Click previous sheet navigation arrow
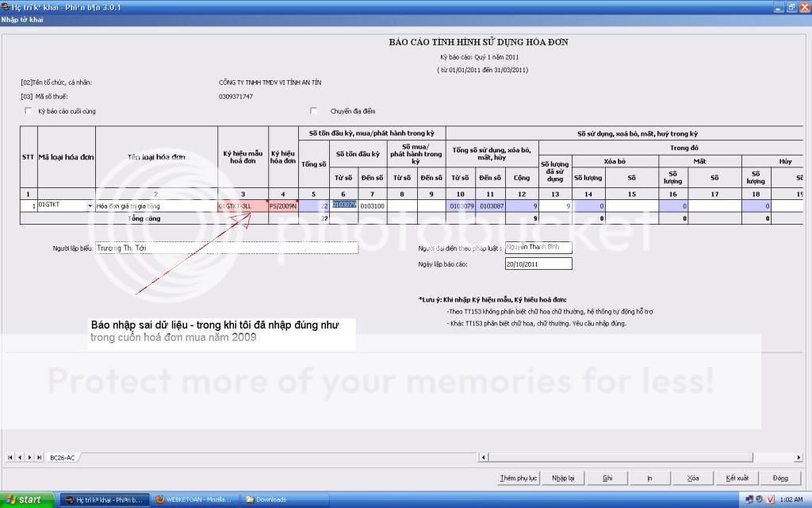Image resolution: width=812 pixels, height=508 pixels. click(x=21, y=457)
